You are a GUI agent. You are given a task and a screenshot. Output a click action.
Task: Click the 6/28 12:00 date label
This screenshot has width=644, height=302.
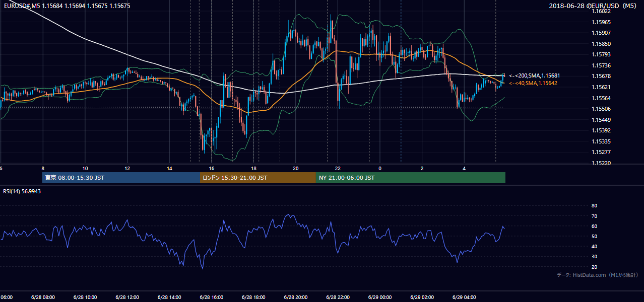point(127,297)
